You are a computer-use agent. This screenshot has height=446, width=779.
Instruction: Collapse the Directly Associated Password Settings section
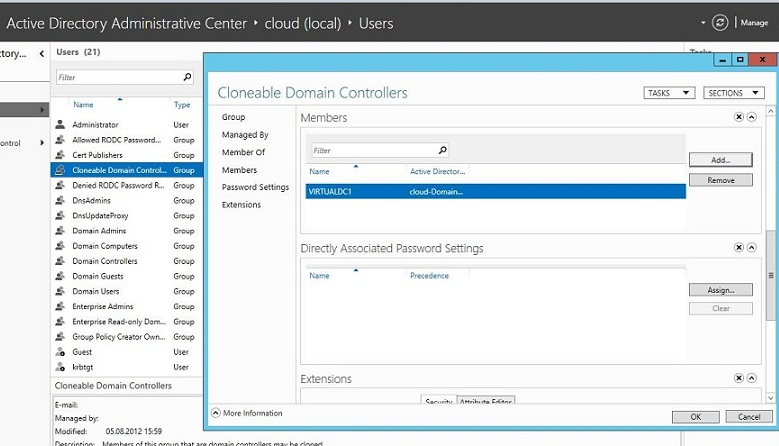coord(752,247)
